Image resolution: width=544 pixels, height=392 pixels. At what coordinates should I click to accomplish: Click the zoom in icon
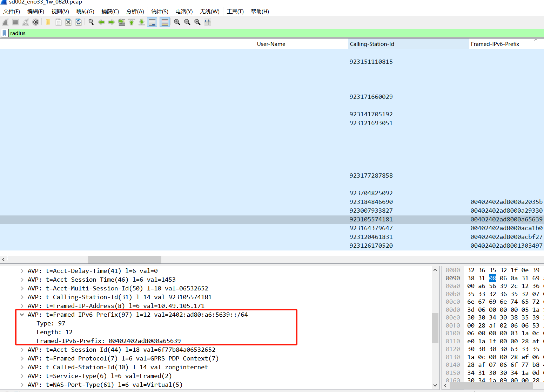pos(177,22)
